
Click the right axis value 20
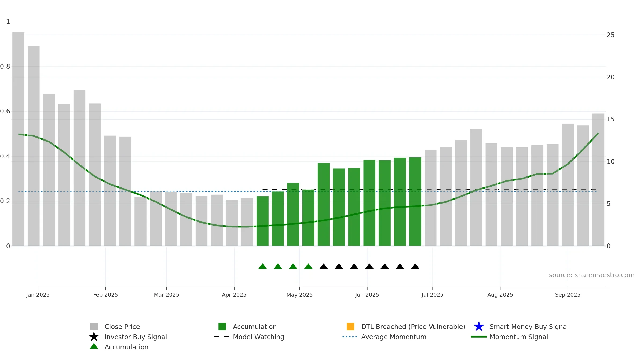coord(611,77)
